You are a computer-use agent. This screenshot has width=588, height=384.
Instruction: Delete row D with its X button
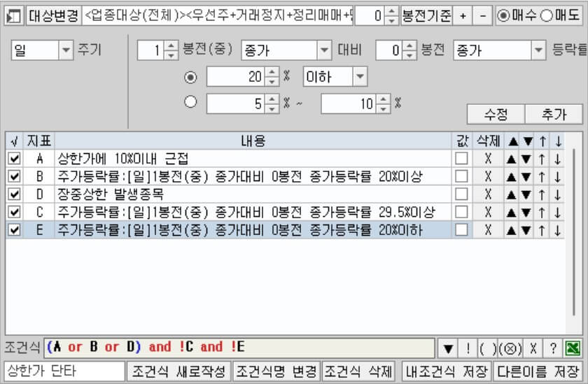click(488, 194)
